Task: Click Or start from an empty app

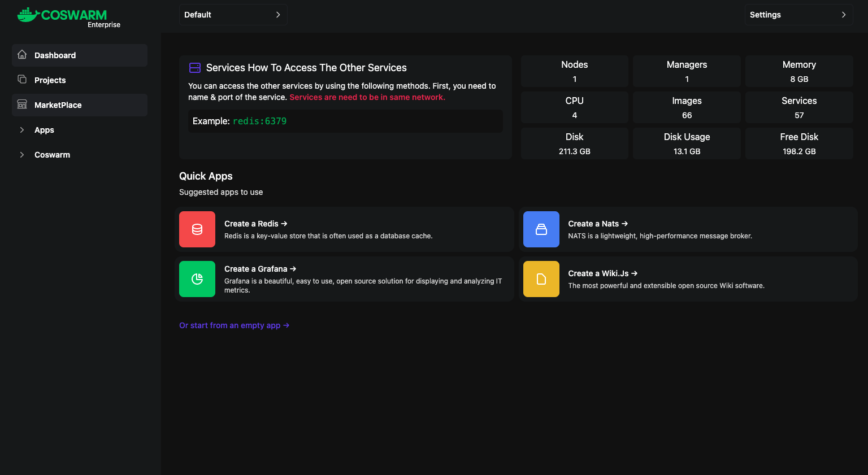Action: click(x=235, y=325)
